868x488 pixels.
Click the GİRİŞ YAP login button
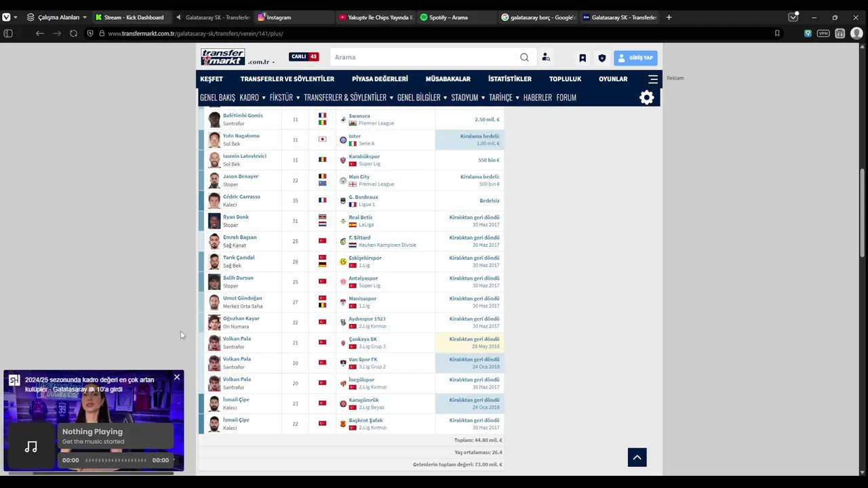(x=635, y=58)
